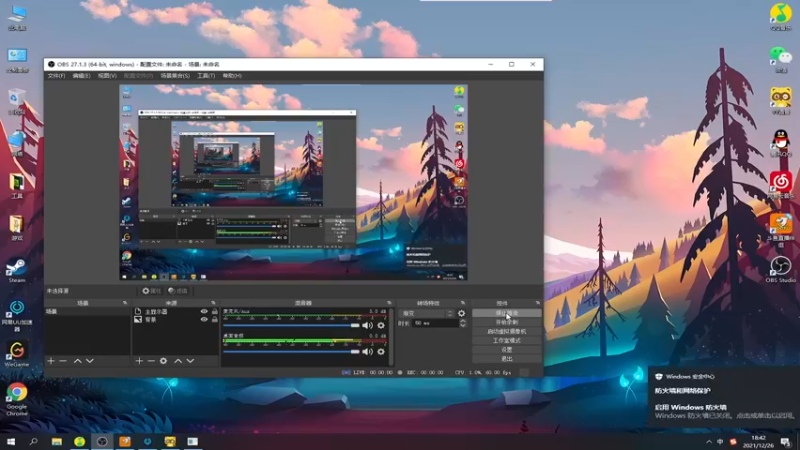This screenshot has width=800, height=450.
Task: Toggle visibility eye of 主显示器 source
Action: pos(204,311)
